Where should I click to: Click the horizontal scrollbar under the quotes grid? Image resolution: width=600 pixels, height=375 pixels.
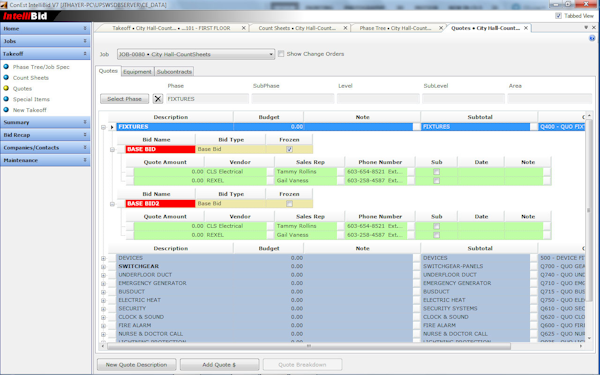tap(308, 346)
